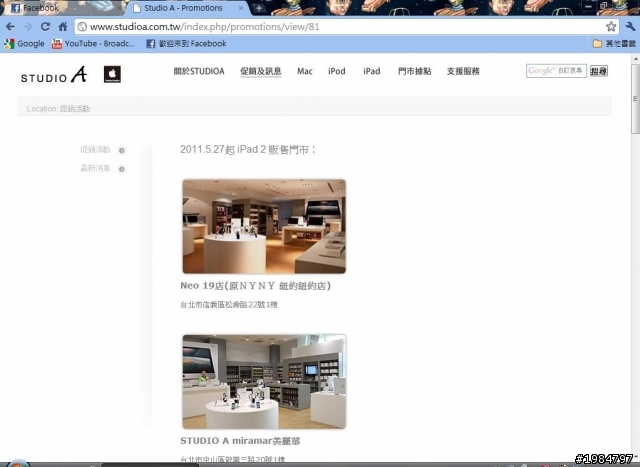This screenshot has width=640, height=467.
Task: Go back with the browser back arrow
Action: pos(11,27)
